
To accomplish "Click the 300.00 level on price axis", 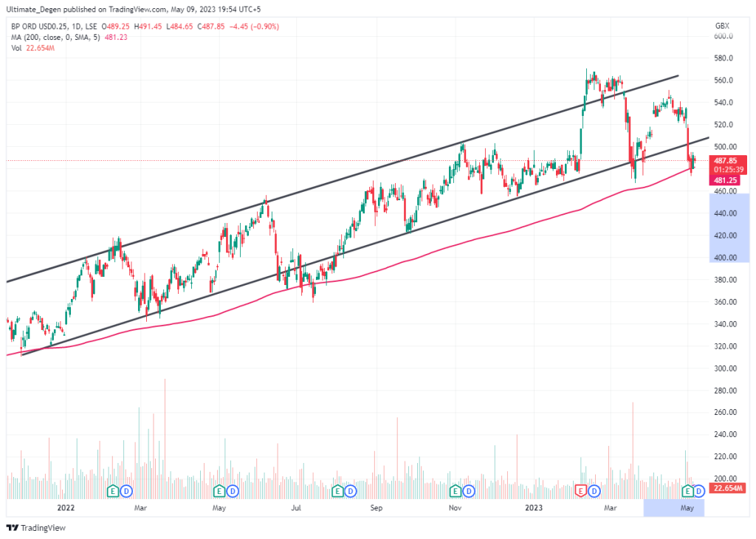I will [x=725, y=368].
